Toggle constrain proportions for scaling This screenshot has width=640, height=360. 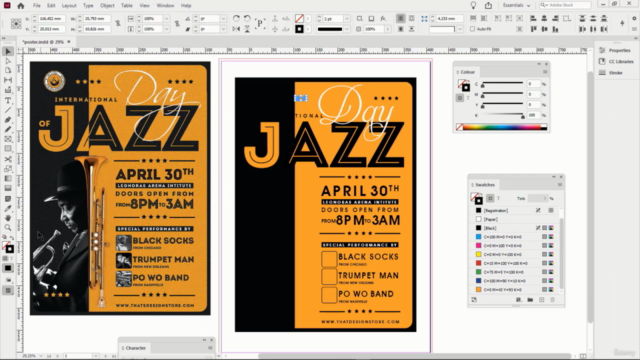[177, 24]
